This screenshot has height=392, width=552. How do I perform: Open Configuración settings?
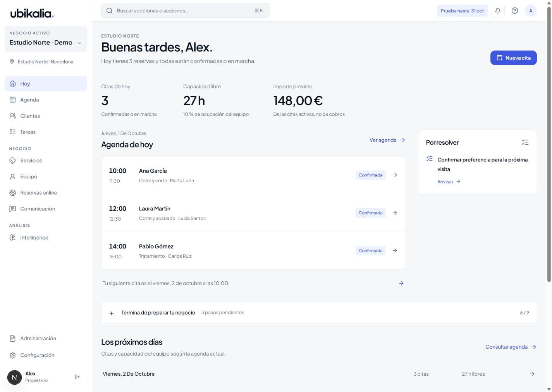point(46,355)
